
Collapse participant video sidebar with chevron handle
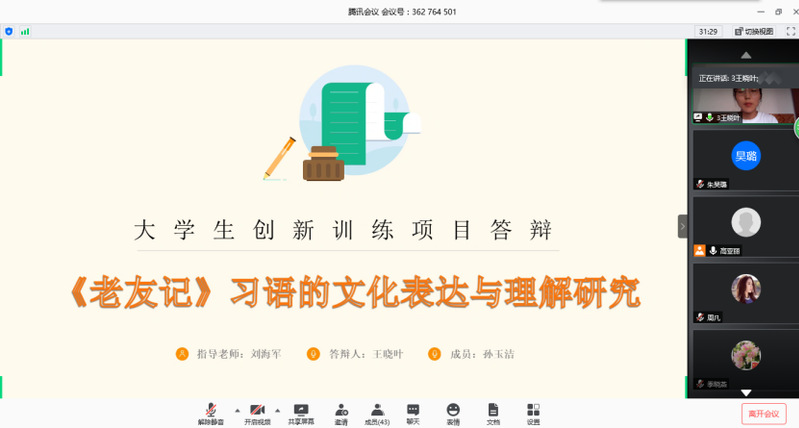(683, 227)
